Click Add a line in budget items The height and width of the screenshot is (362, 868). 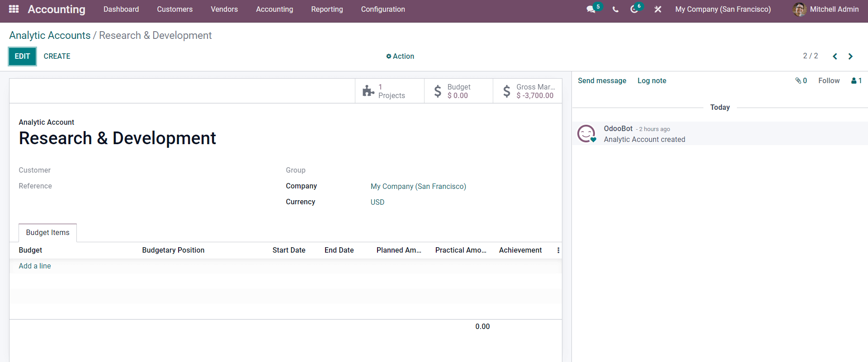point(35,266)
